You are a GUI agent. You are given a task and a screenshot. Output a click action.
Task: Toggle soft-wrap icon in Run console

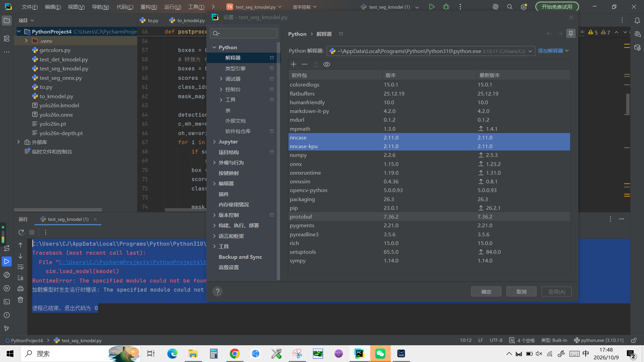pyautogui.click(x=20, y=267)
